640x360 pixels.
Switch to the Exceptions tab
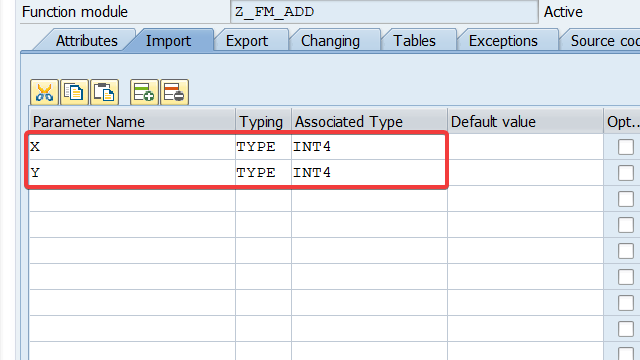(x=503, y=41)
